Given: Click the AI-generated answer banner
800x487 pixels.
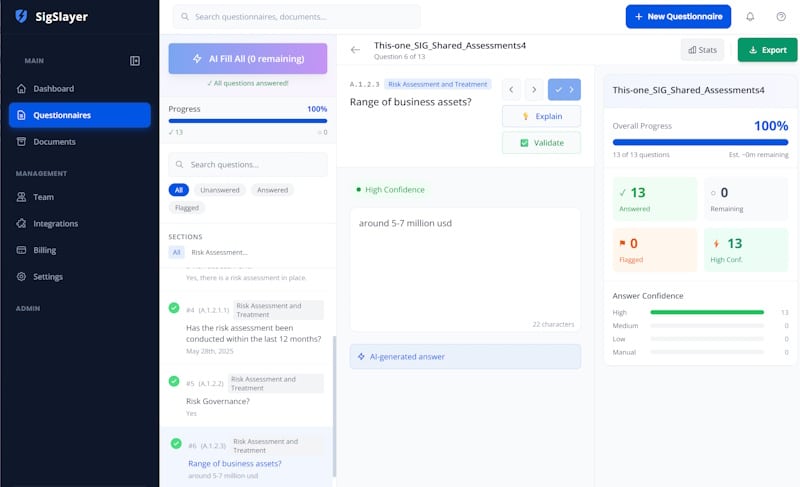Looking at the screenshot, I should pos(465,356).
